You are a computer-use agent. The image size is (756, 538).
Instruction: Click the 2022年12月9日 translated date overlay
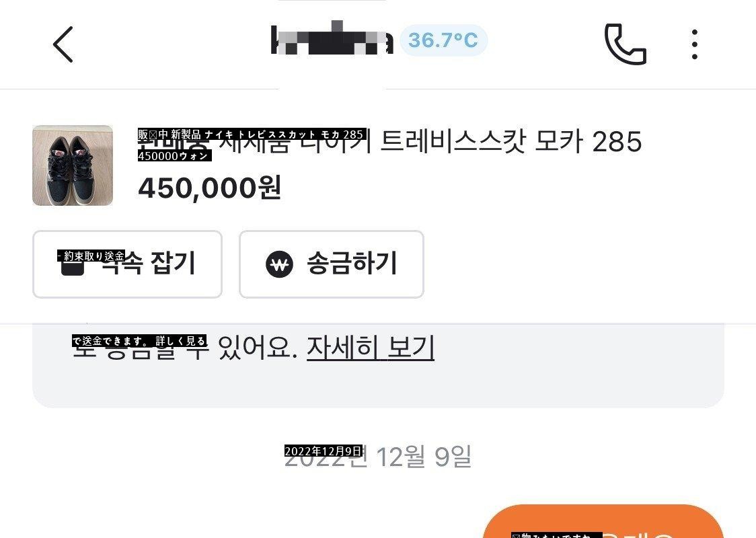[323, 451]
